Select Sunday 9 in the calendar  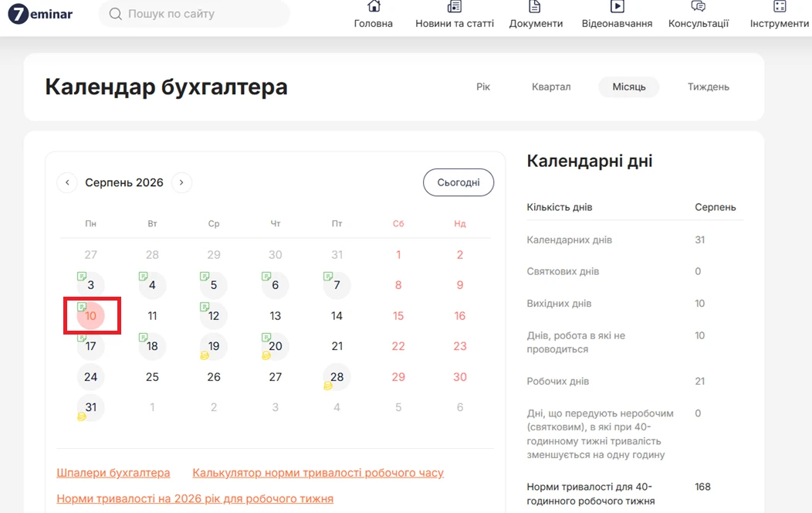(x=460, y=285)
